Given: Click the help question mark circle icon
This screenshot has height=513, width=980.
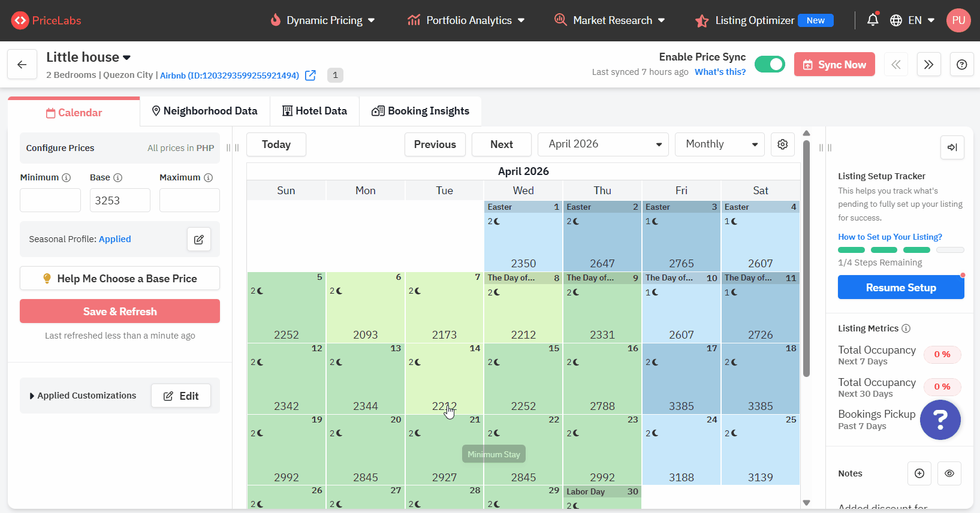Looking at the screenshot, I should pos(961,65).
